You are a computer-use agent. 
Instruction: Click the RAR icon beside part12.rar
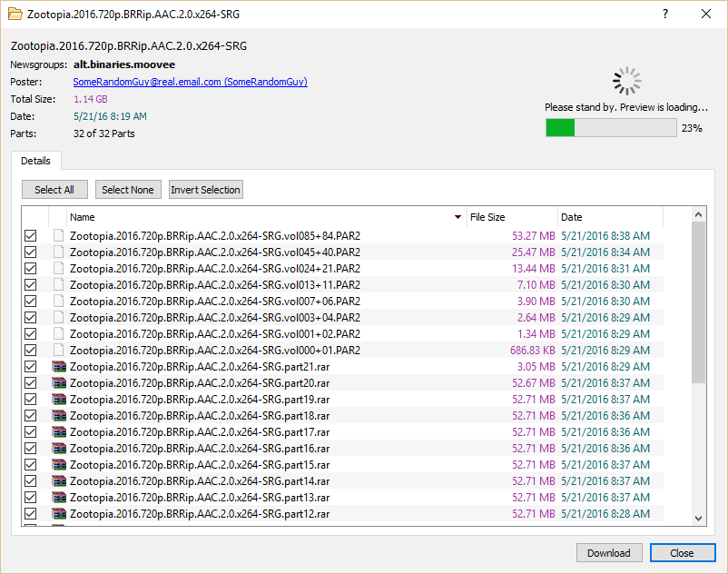[x=59, y=513]
